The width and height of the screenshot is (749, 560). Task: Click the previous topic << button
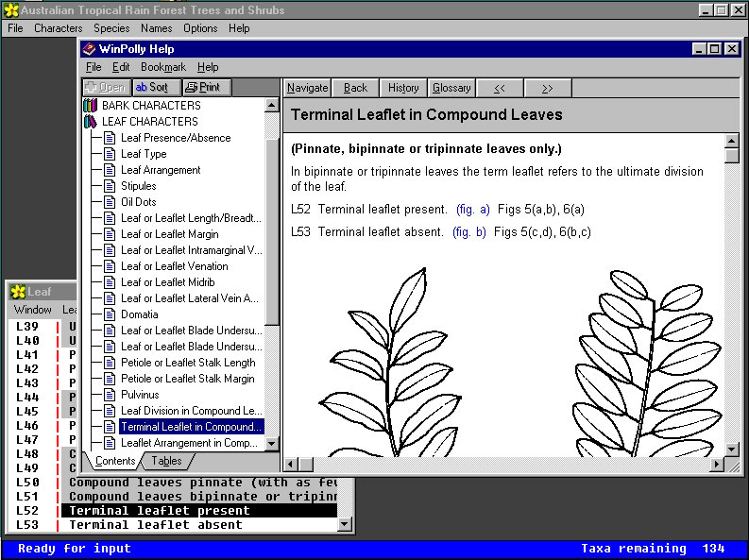(x=500, y=88)
